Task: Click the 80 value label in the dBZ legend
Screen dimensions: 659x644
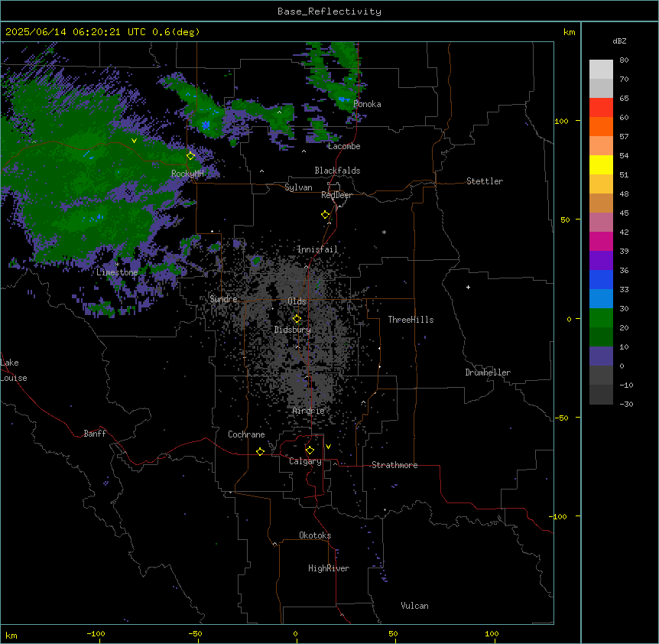Action: 624,60
